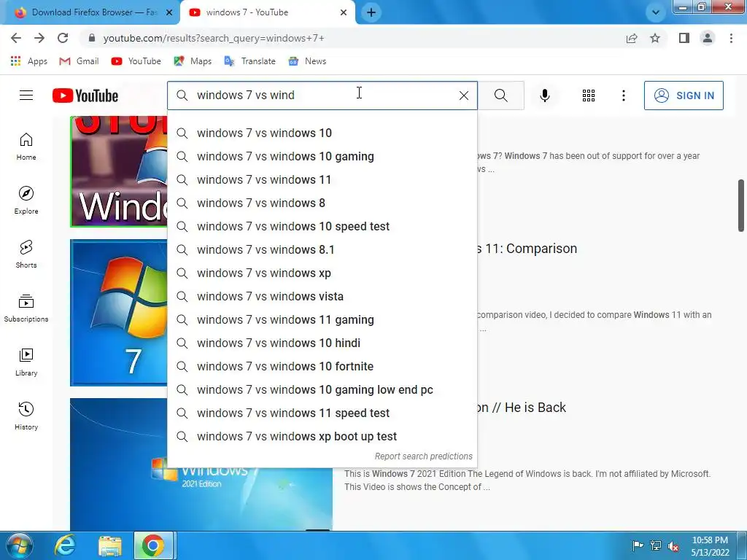This screenshot has width=747, height=560.
Task: Select windows 7 vs windows 10 gaming low end pc
Action: pyautogui.click(x=322, y=389)
